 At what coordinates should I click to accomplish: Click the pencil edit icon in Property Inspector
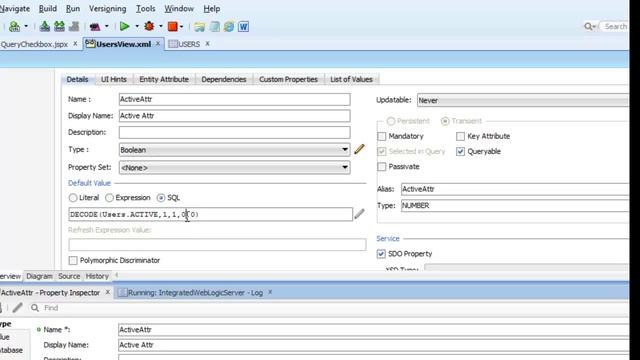17,307
